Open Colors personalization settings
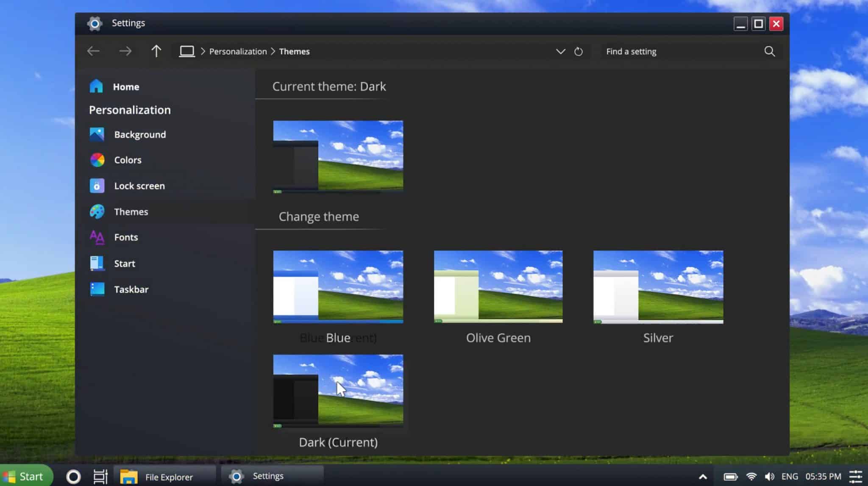 coord(128,160)
